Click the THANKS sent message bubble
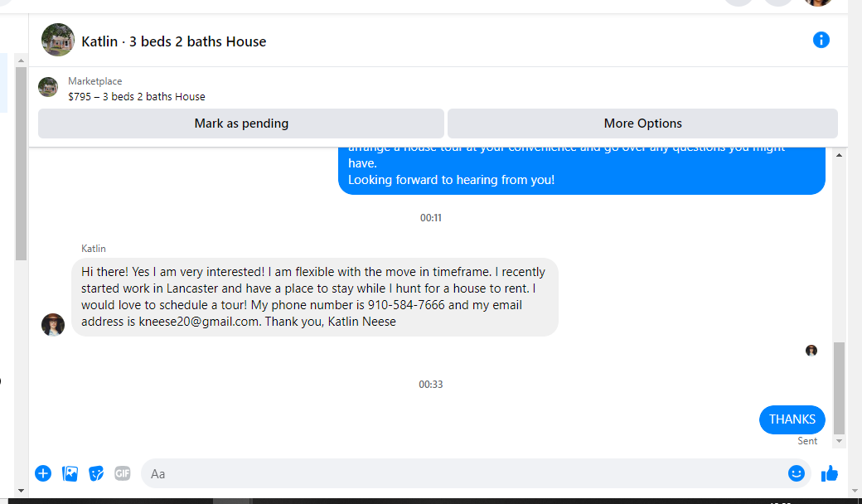Image resolution: width=862 pixels, height=504 pixels. pyautogui.click(x=792, y=419)
